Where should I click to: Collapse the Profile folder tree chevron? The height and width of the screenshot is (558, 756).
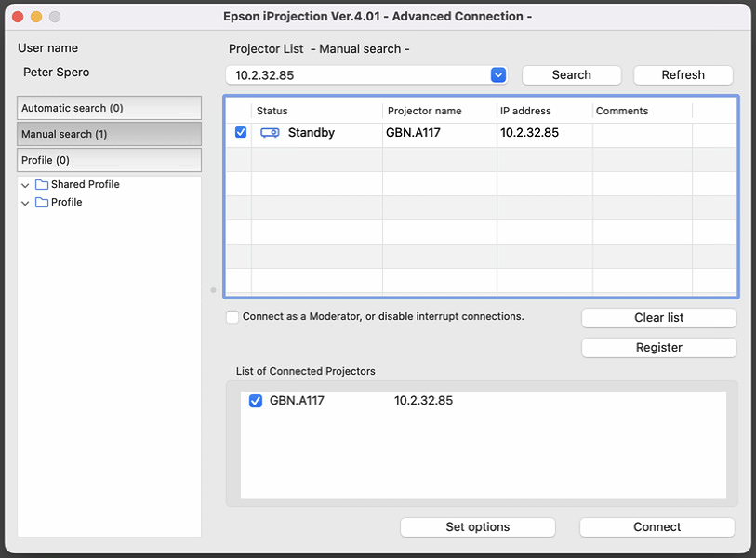[x=25, y=203]
